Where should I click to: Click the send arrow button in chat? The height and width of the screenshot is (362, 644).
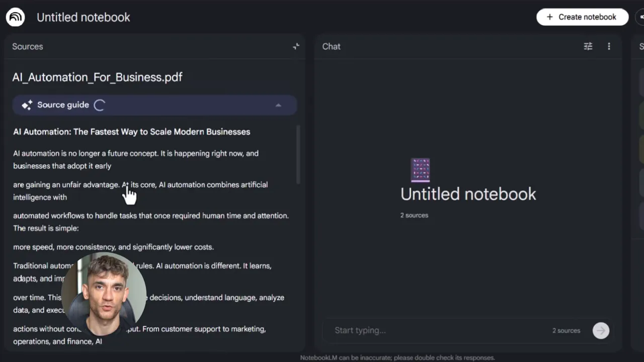pos(601,330)
